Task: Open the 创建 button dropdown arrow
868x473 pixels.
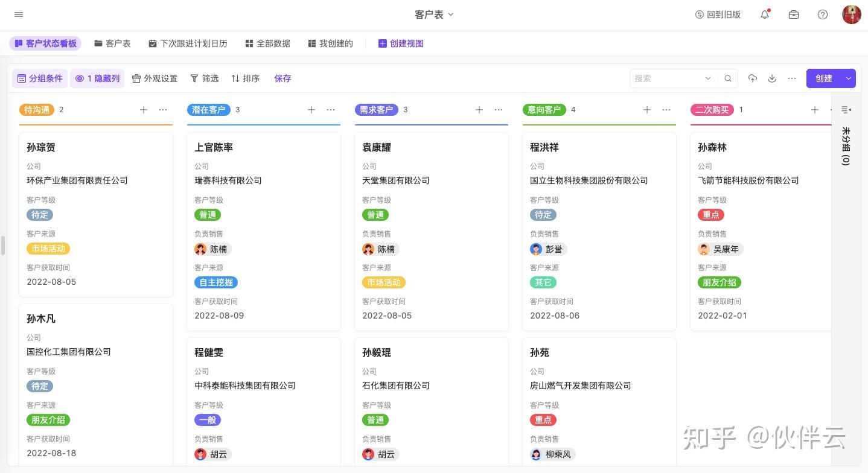Action: point(849,78)
